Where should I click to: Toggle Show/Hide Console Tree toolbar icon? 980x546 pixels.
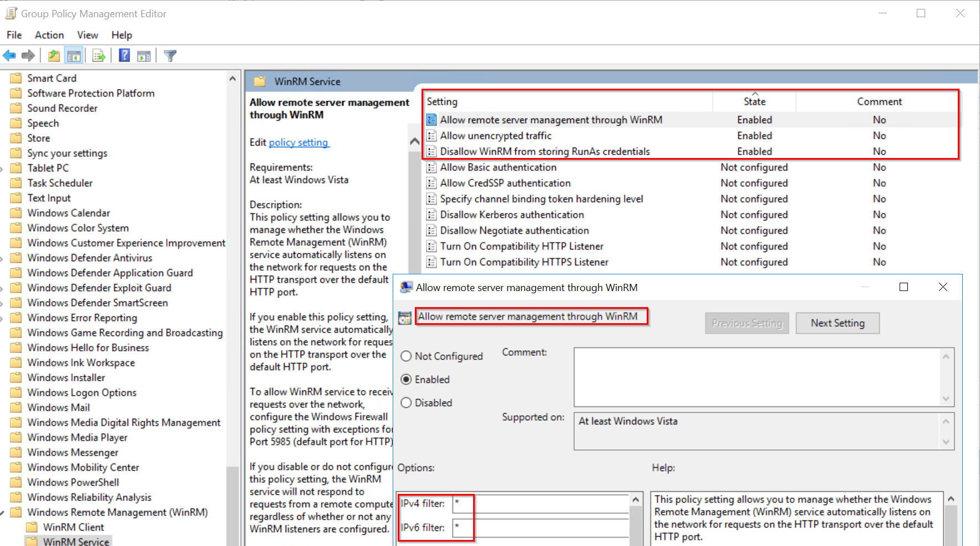coord(73,55)
